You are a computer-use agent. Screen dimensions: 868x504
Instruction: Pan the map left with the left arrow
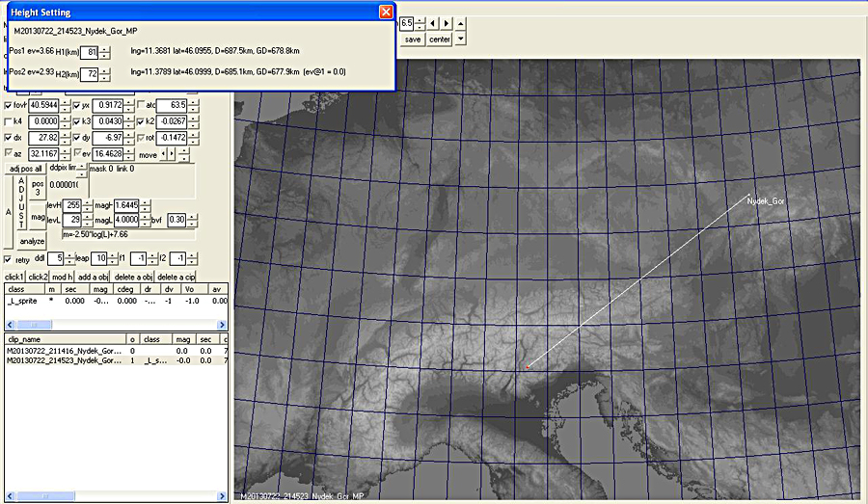click(x=433, y=23)
